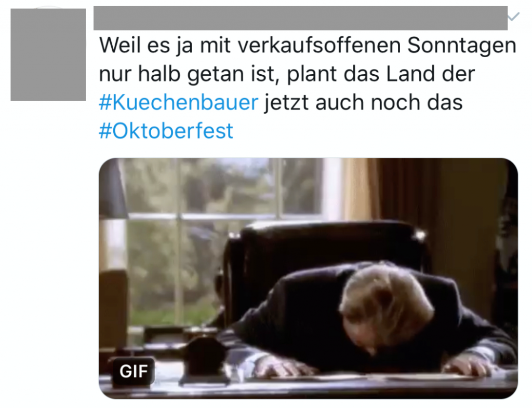Click the word "Sonntagen" in the tweet
Viewport: 532px width, 408px height.
pos(461,45)
